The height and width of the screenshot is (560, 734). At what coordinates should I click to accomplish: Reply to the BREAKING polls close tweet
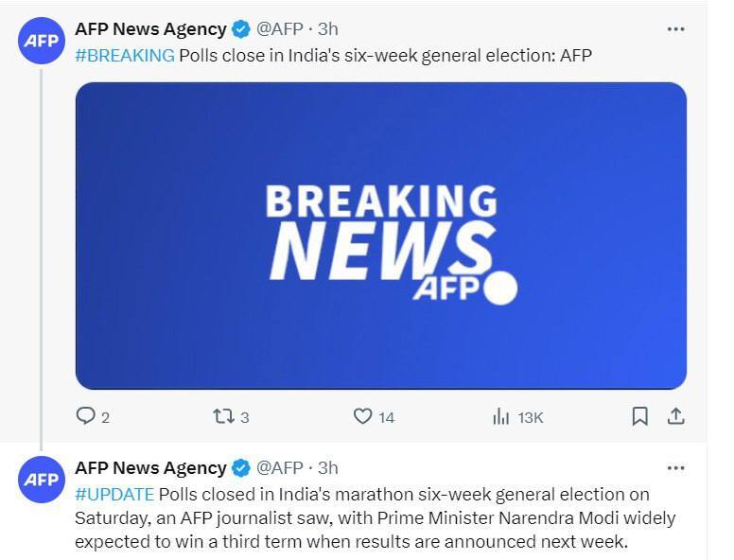(86, 416)
